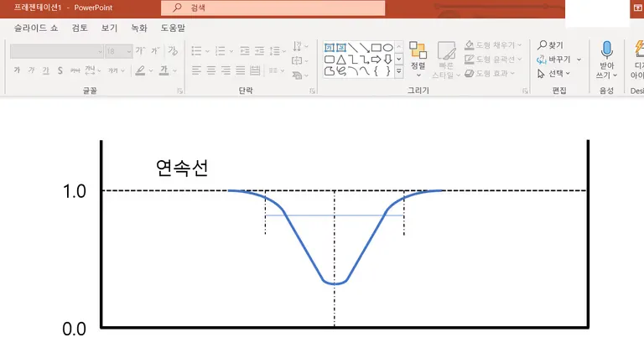Select the rectangle shape
644x353 pixels.
(376, 48)
